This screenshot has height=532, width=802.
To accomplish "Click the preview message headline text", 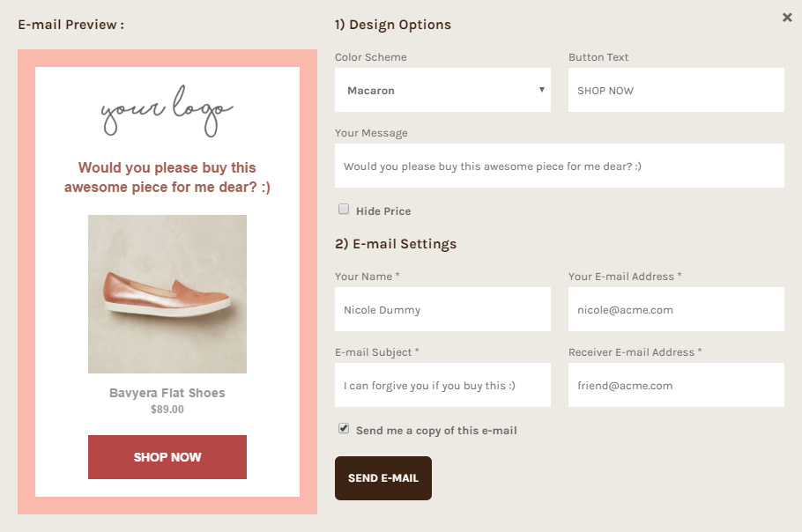I will (x=167, y=177).
